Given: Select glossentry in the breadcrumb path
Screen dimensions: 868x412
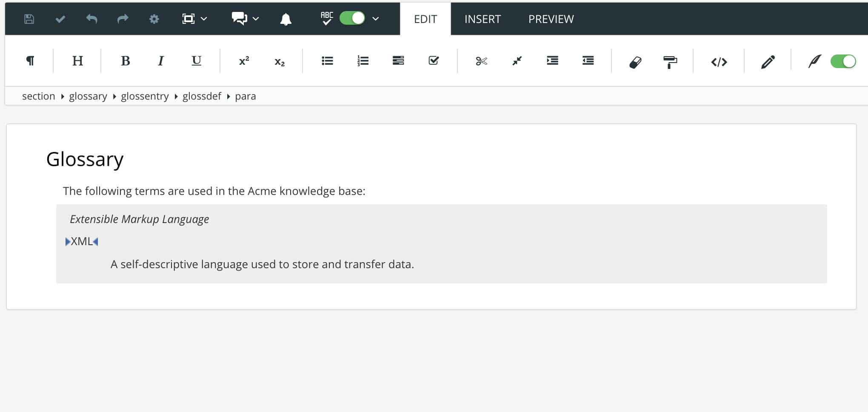Looking at the screenshot, I should tap(145, 96).
